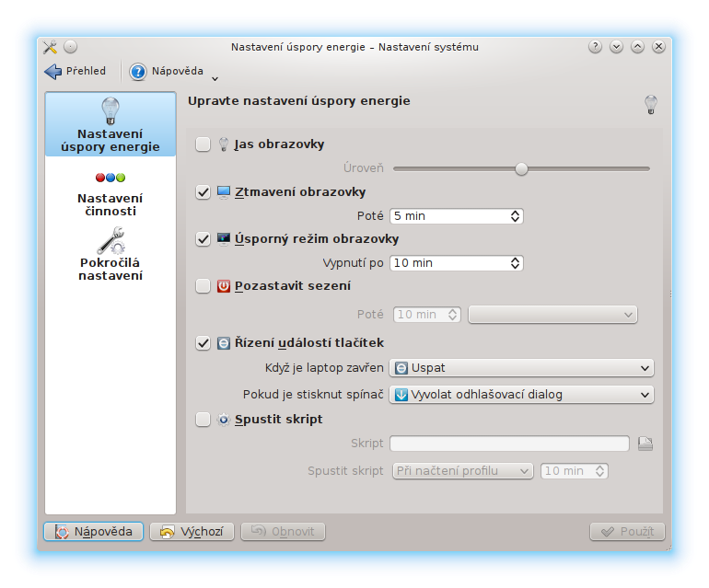Click the Nápověda button at bottom

click(94, 532)
